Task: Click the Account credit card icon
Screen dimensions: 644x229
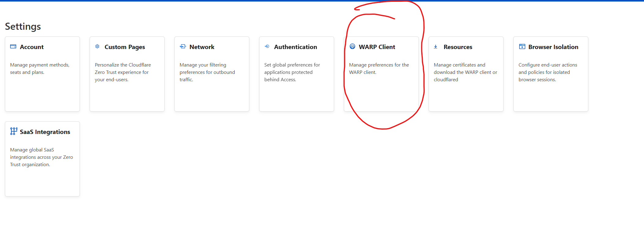Action: click(13, 47)
